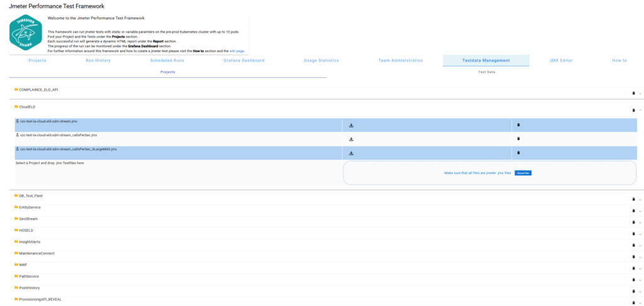The height and width of the screenshot is (306, 644).
Task: Open Usage Statistics tab
Action: pyautogui.click(x=321, y=61)
